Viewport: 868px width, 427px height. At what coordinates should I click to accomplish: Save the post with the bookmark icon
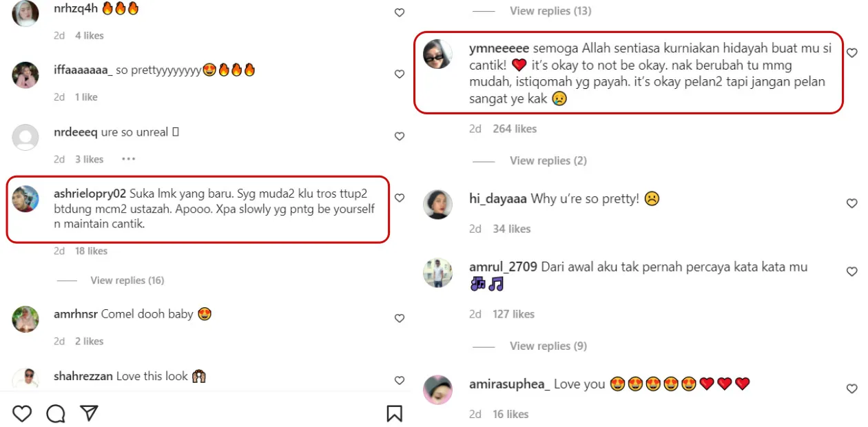[394, 413]
